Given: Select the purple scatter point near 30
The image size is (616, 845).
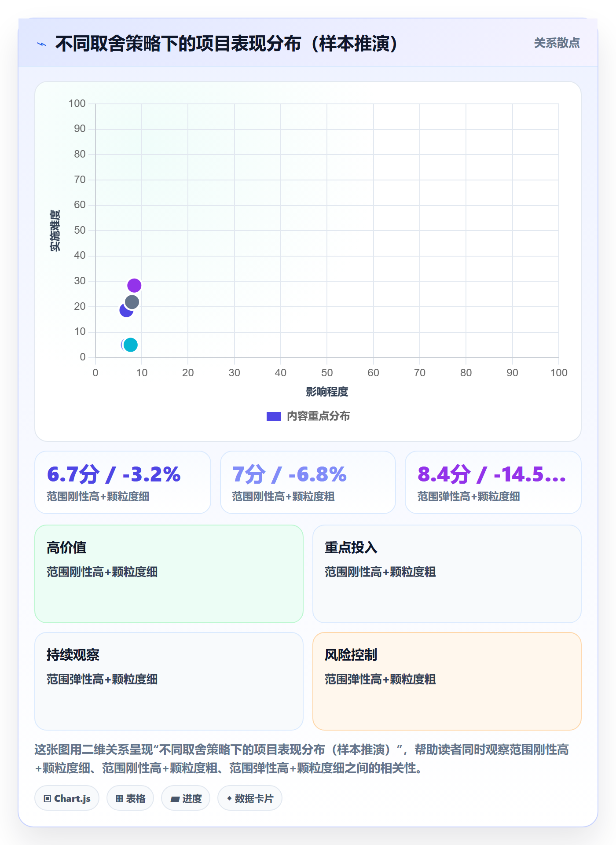Looking at the screenshot, I should pos(134,286).
